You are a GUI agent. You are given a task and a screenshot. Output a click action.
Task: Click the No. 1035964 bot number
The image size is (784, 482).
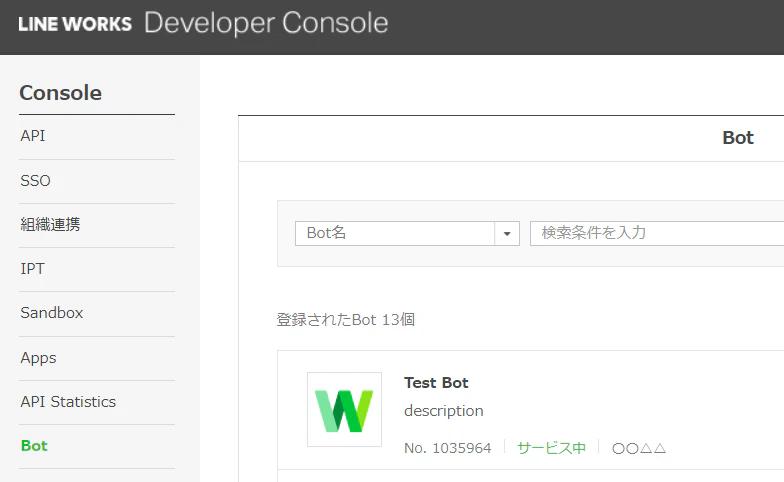click(x=448, y=448)
